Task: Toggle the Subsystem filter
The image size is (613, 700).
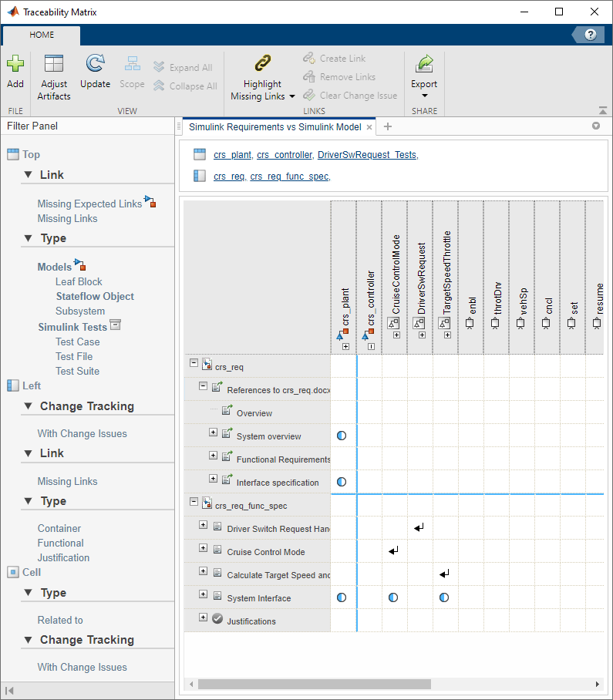Action: pyautogui.click(x=80, y=311)
